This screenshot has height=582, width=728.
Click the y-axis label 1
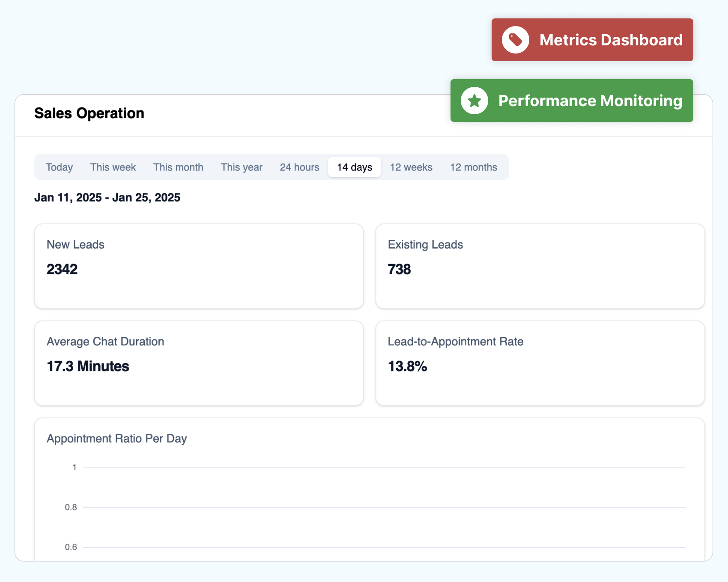point(75,468)
